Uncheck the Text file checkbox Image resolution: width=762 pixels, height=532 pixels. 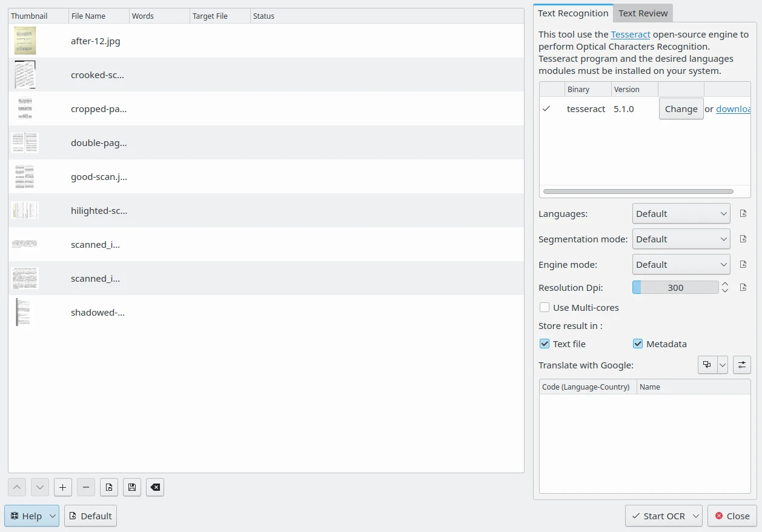545,344
